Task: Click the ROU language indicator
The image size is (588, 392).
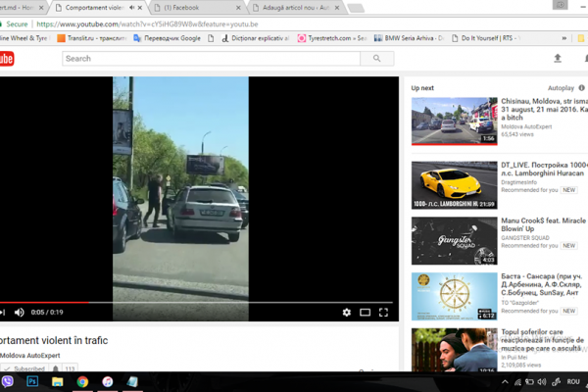Action: pos(573,382)
